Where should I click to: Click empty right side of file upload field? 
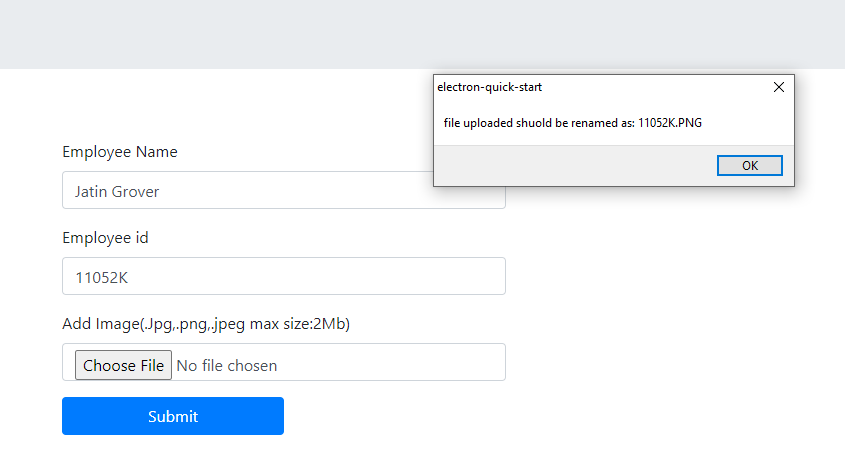(400, 363)
